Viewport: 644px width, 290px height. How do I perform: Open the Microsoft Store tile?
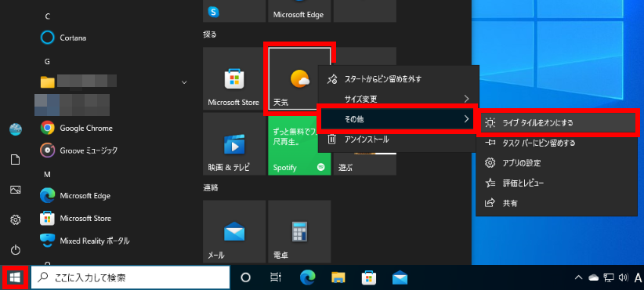[234, 78]
